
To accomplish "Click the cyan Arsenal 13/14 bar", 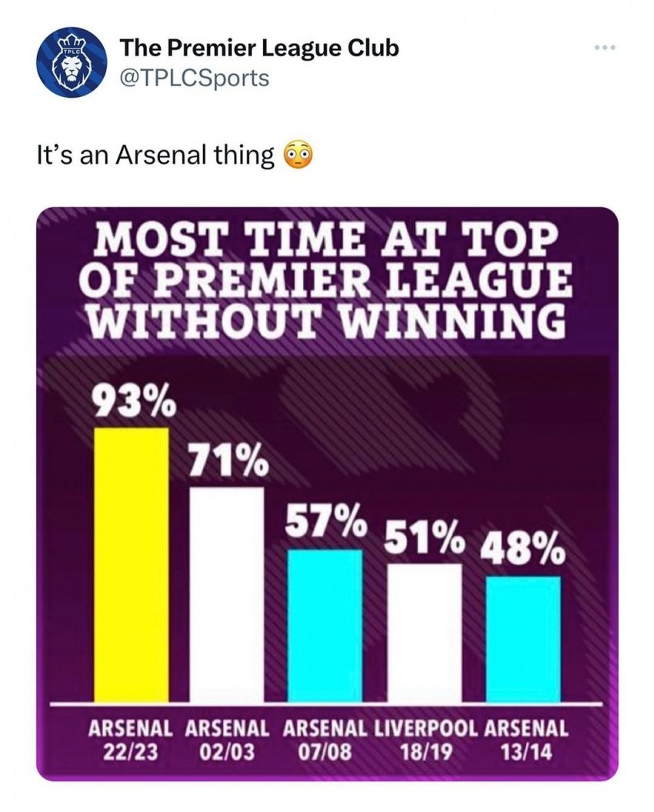I will click(523, 639).
